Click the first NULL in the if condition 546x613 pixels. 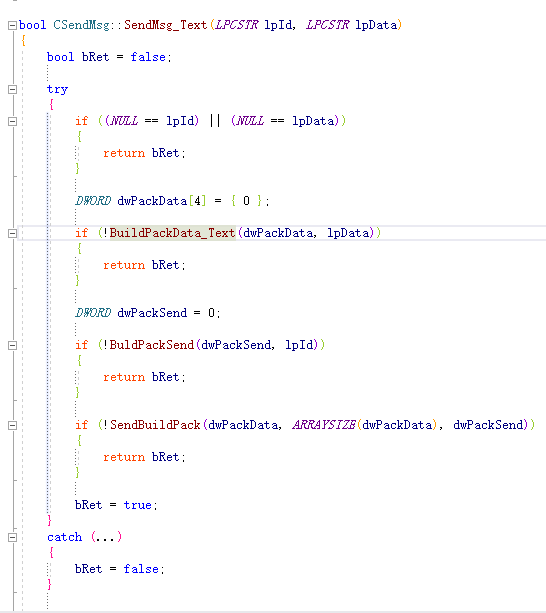[124, 121]
